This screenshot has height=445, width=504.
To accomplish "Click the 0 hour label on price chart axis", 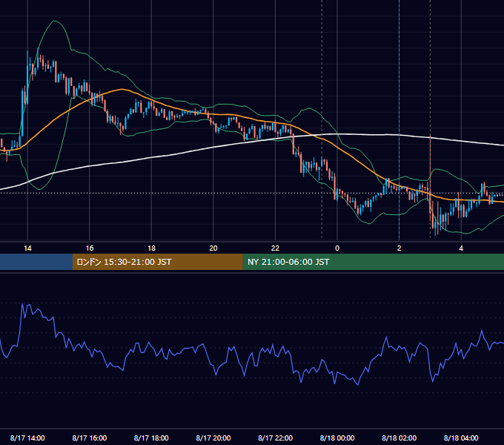I will tap(337, 248).
